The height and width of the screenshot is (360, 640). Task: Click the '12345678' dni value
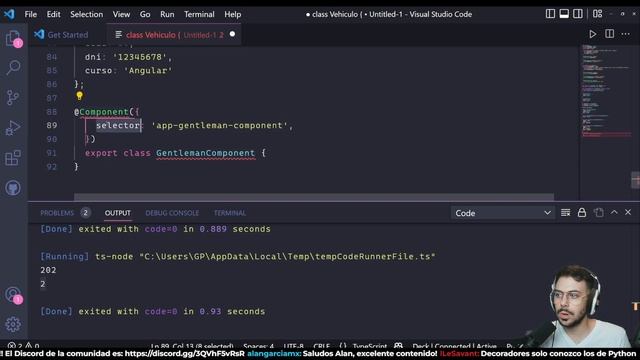point(140,57)
